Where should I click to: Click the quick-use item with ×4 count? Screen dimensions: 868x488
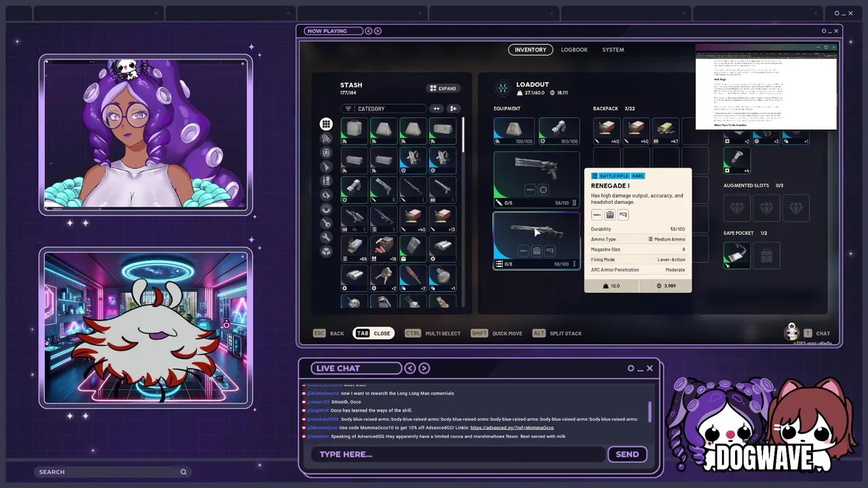tap(736, 161)
